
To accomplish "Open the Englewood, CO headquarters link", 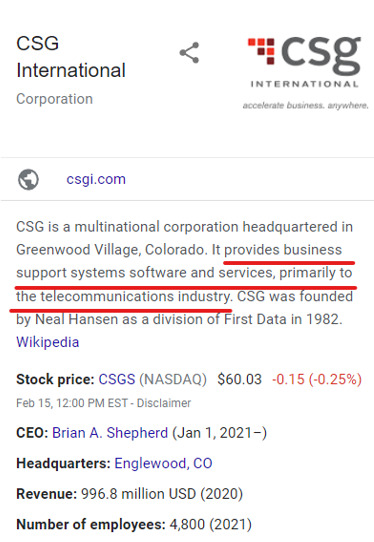I will pos(163,463).
